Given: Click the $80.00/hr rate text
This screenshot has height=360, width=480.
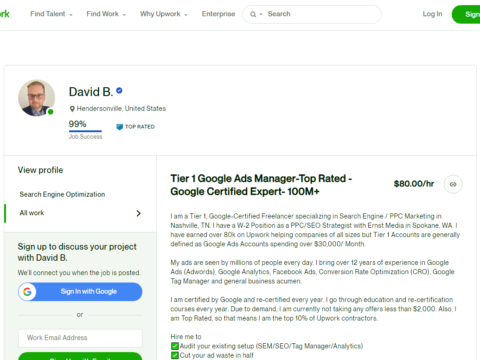Looking at the screenshot, I should 414,184.
